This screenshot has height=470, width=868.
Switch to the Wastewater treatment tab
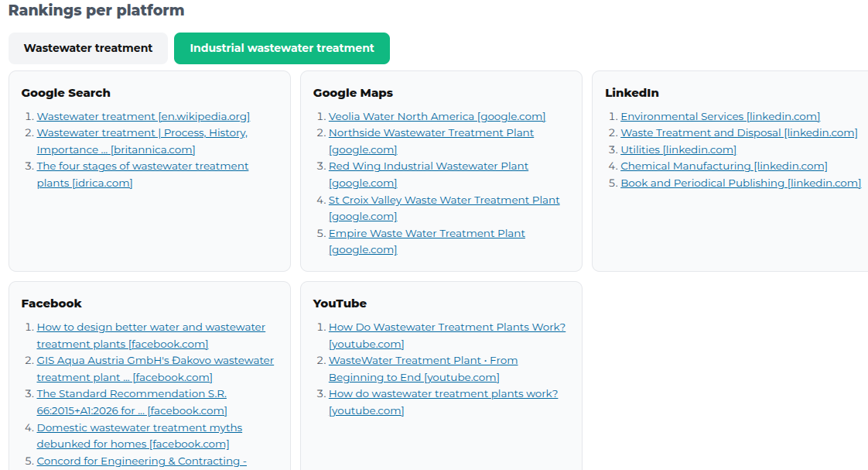click(88, 48)
